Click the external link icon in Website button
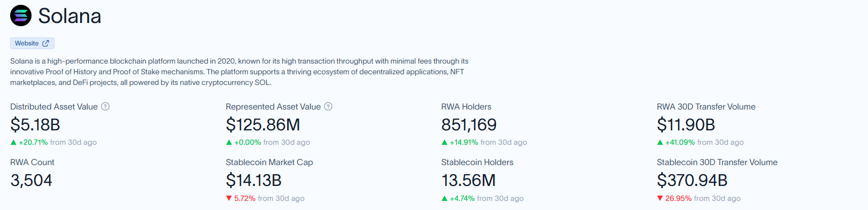Viewport: 868px width, 210px height. coord(45,43)
